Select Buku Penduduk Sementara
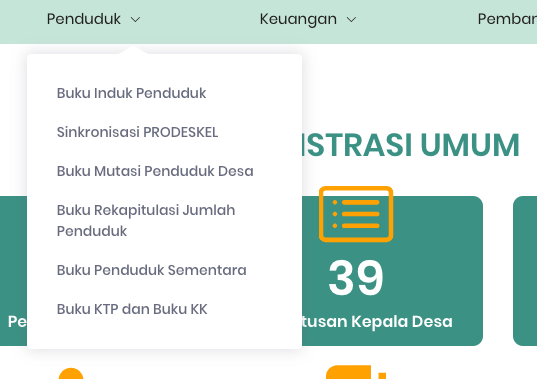This screenshot has width=537, height=379. (x=151, y=270)
